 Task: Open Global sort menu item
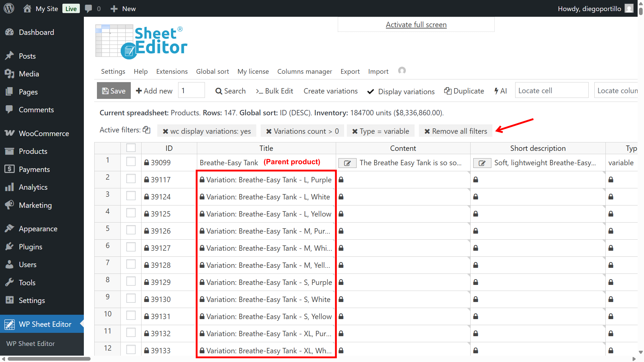pyautogui.click(x=212, y=71)
